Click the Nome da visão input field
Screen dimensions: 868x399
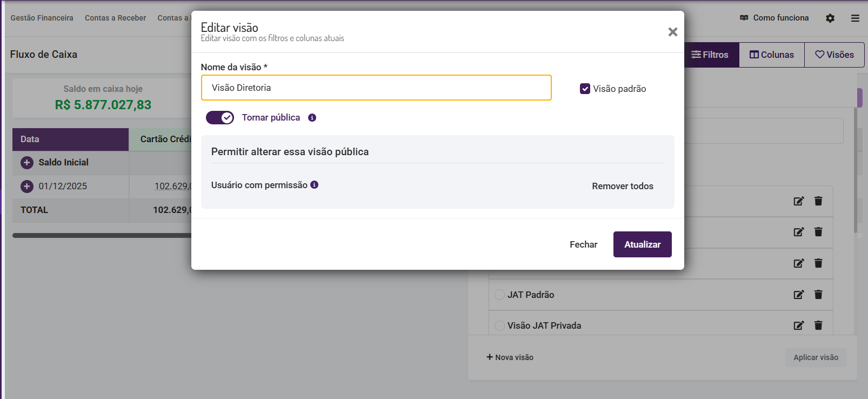click(376, 88)
